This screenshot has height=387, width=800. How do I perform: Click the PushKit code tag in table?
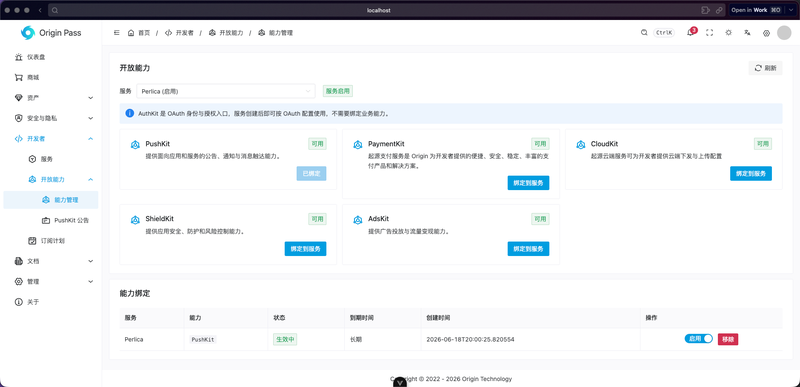pos(203,339)
